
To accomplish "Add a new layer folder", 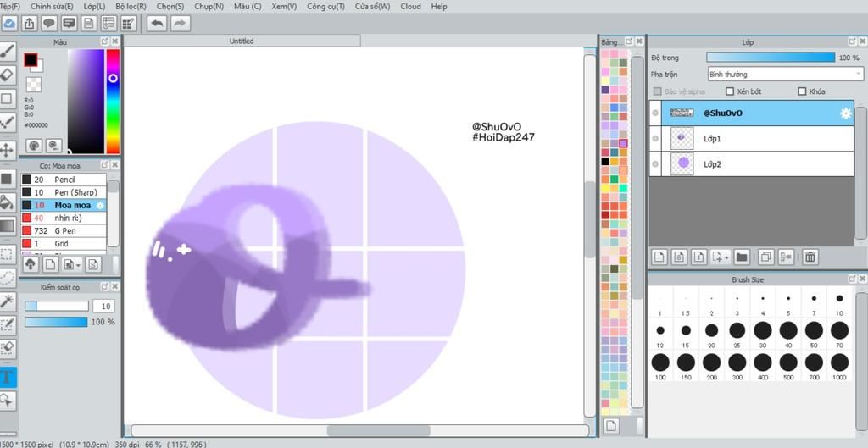I will [x=741, y=257].
